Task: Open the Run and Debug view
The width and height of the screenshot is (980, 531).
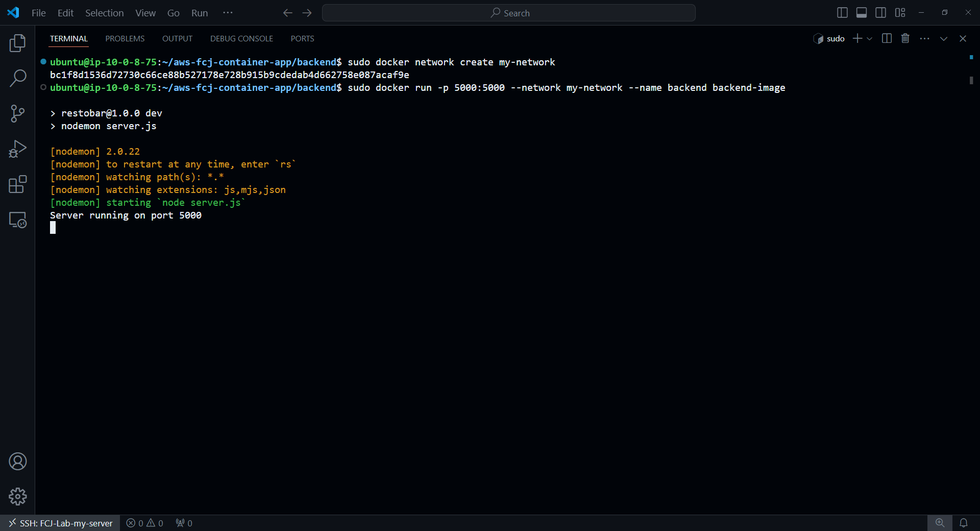Action: point(17,149)
